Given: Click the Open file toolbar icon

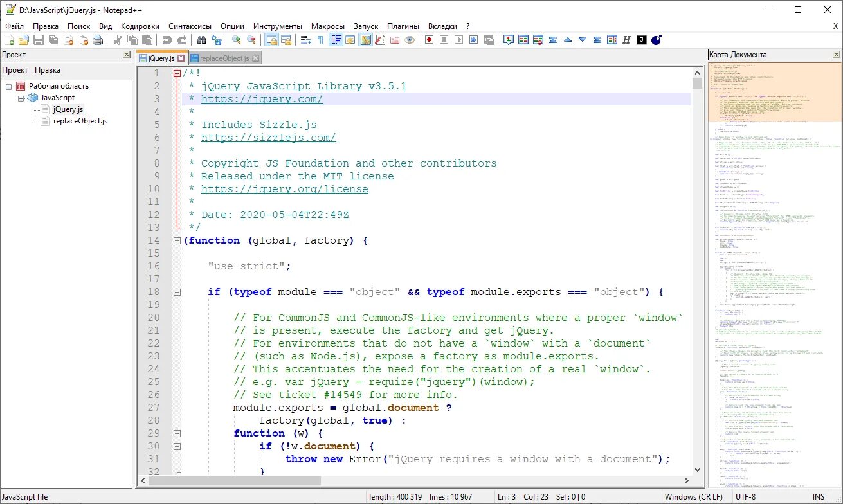Looking at the screenshot, I should coord(24,40).
